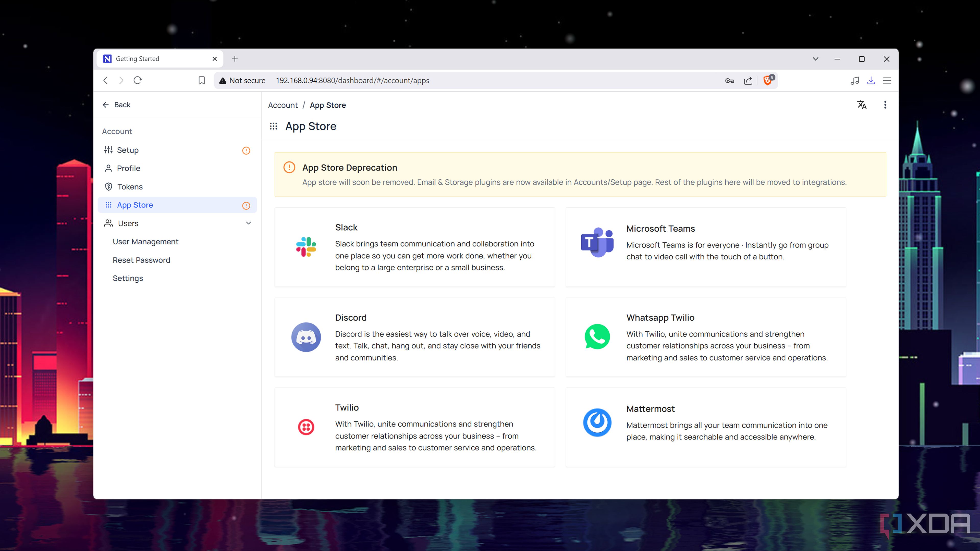The height and width of the screenshot is (551, 980).
Task: Open the three-dot more options menu
Action: click(x=885, y=105)
